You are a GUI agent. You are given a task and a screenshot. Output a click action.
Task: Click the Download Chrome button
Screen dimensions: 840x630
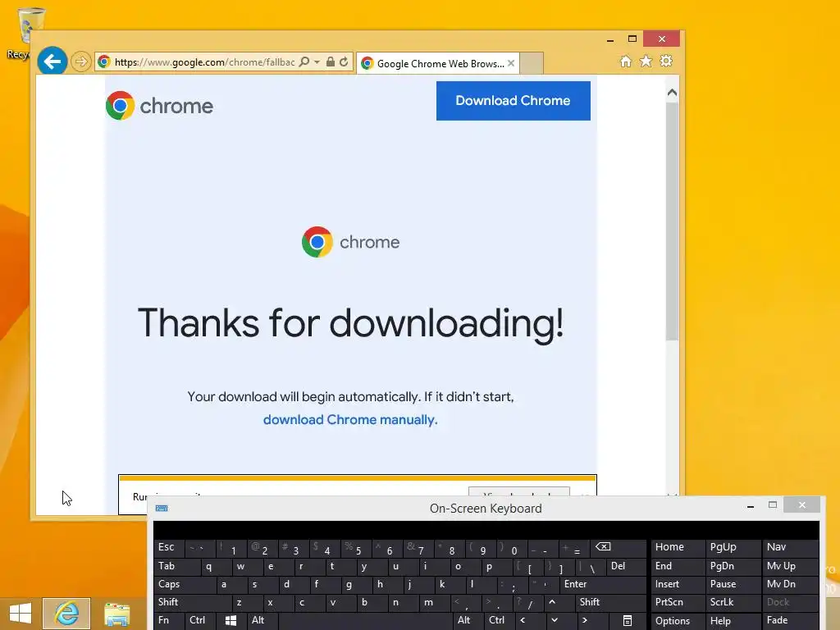pos(514,101)
